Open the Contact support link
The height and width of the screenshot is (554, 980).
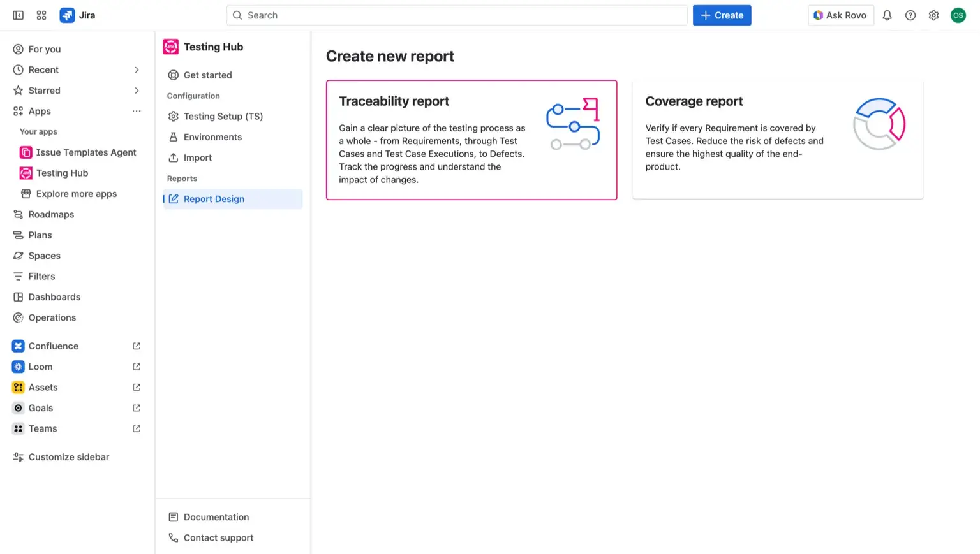click(x=218, y=537)
